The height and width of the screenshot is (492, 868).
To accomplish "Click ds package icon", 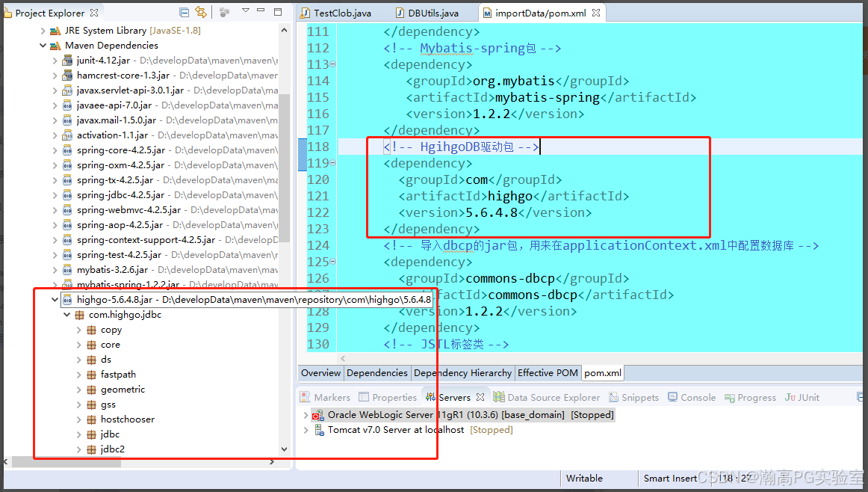I will coord(91,360).
